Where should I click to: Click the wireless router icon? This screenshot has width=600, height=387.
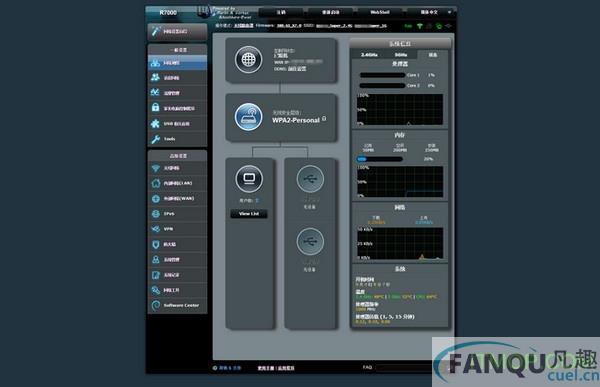(248, 117)
